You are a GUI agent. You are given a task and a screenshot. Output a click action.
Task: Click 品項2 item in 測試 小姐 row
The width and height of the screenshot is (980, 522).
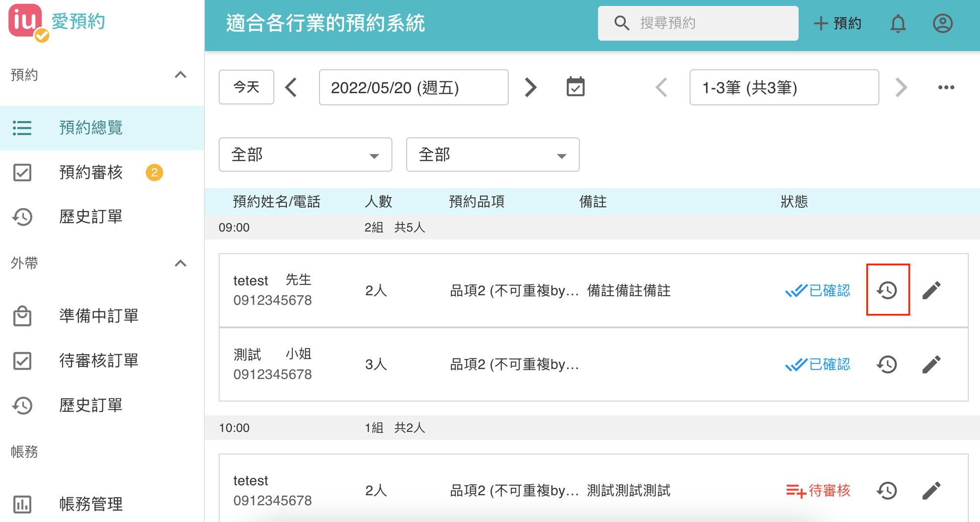(x=514, y=364)
